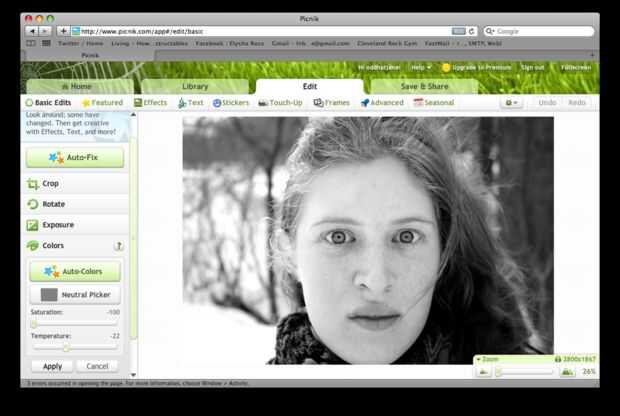Open the Text section
Screen dimensions: 620x416
pyautogui.click(x=191, y=103)
